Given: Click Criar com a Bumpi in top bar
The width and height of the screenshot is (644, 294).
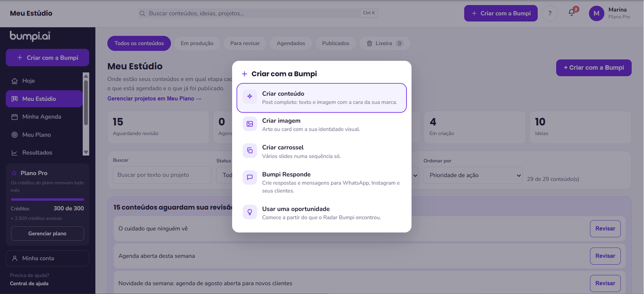Looking at the screenshot, I should click(500, 13).
